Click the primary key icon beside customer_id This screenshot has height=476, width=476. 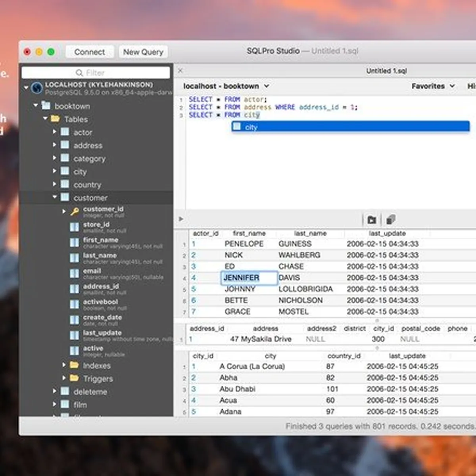coord(75,211)
